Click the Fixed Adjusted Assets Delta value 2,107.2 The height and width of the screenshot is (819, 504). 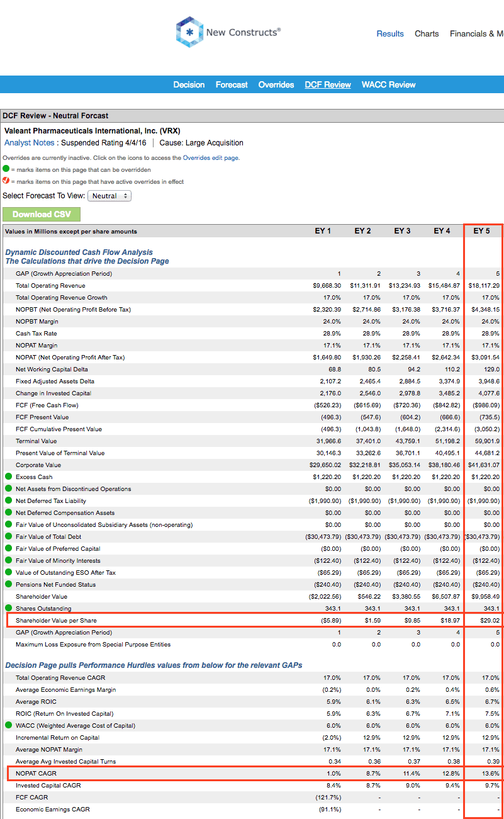(x=330, y=381)
